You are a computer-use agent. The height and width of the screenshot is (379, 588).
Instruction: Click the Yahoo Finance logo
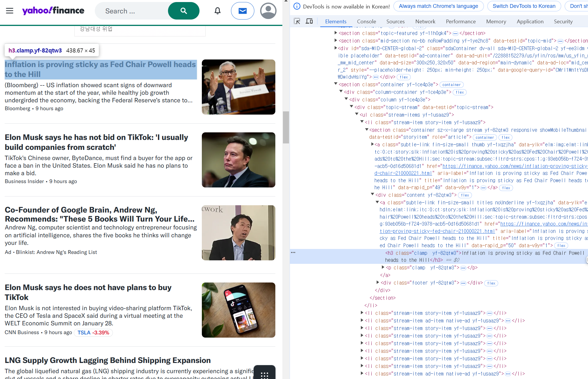coord(53,11)
